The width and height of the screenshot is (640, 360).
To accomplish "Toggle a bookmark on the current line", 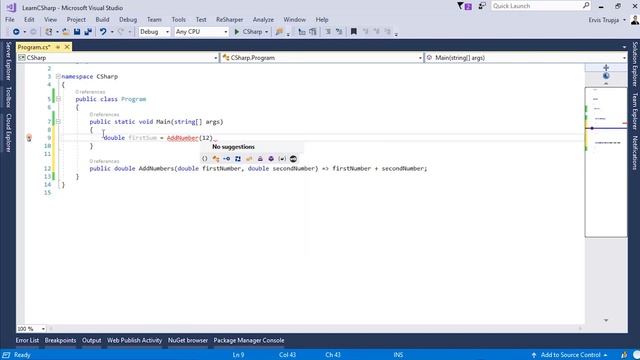I will point(354,31).
